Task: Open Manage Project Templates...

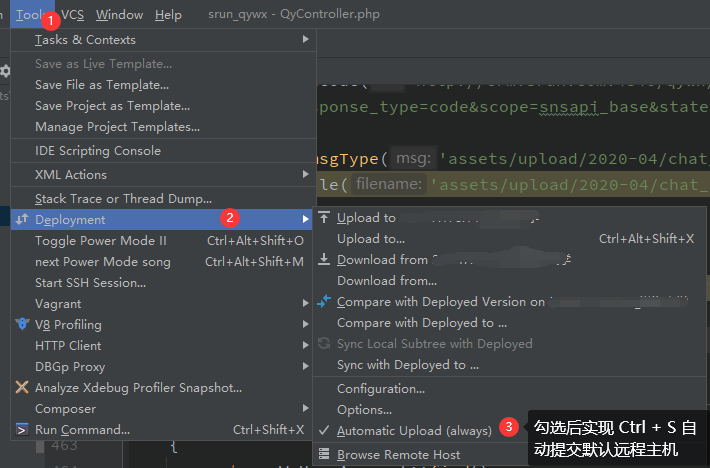Action: pos(163,127)
